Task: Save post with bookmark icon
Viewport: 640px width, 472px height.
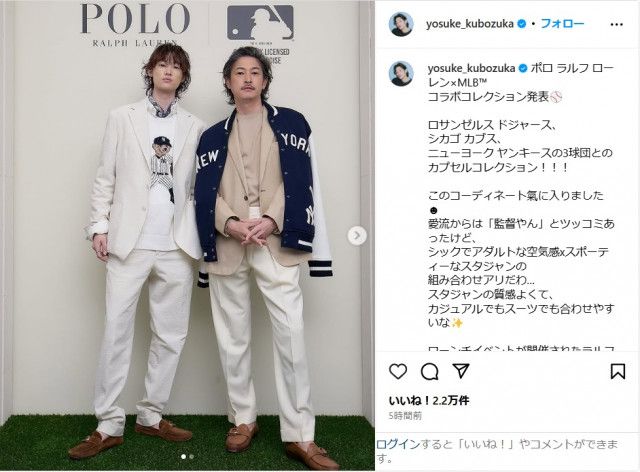Action: point(618,371)
